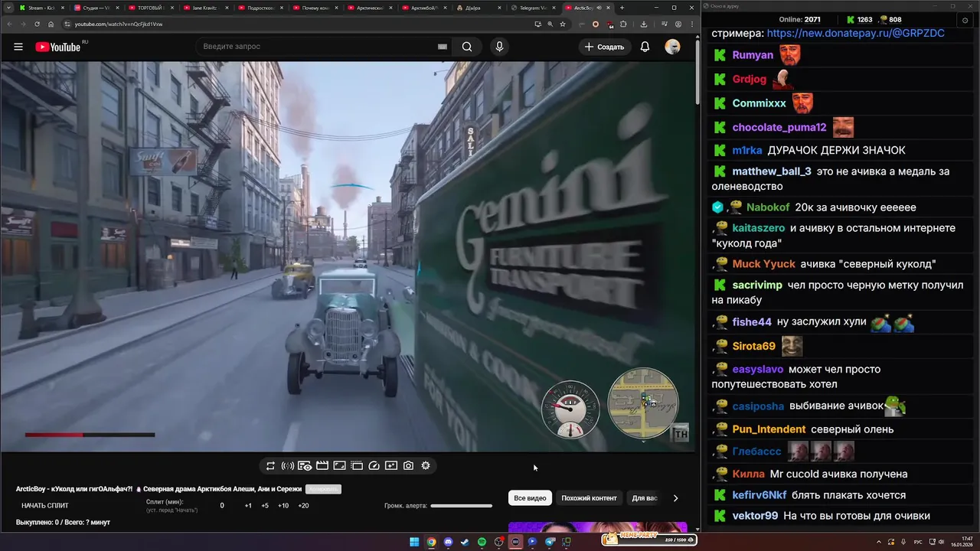Viewport: 980px width, 551px height.
Task: Toggle loop icon in player toolbar
Action: (x=270, y=465)
